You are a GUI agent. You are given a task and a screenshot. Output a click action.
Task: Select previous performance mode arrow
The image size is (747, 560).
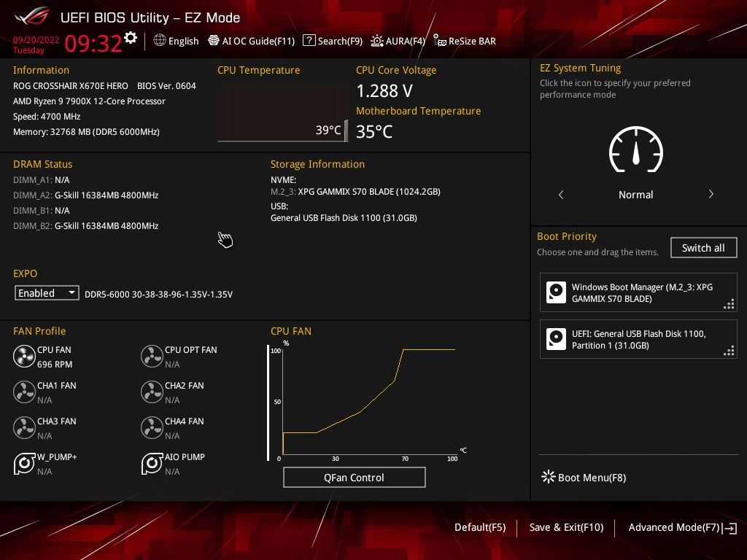[561, 194]
